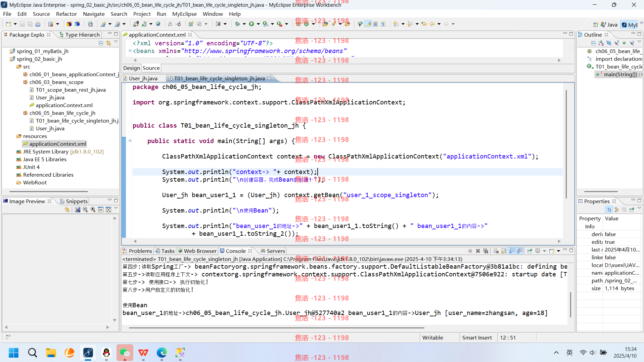
Task: Click WeChat icon in taskbar
Action: click(125, 353)
